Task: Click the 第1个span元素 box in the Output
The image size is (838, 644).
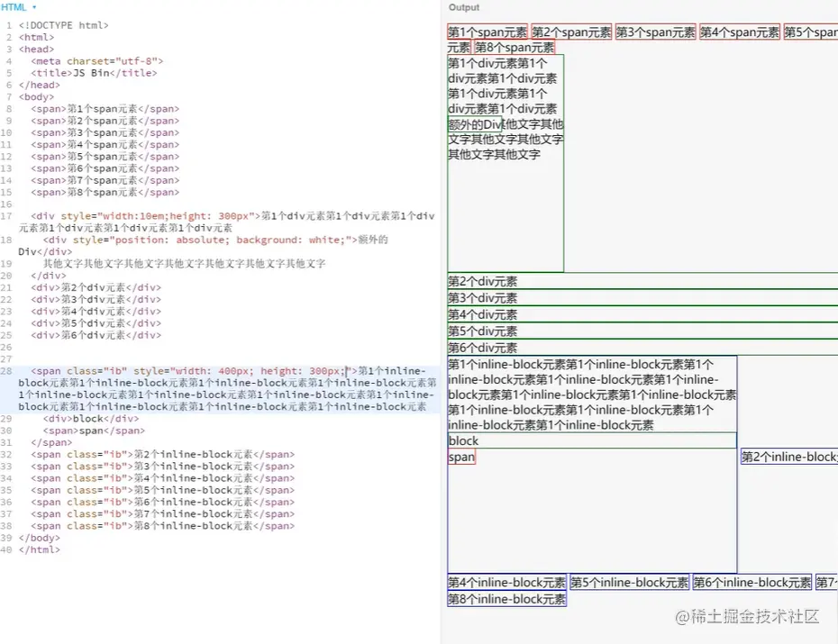Action: pos(487,32)
